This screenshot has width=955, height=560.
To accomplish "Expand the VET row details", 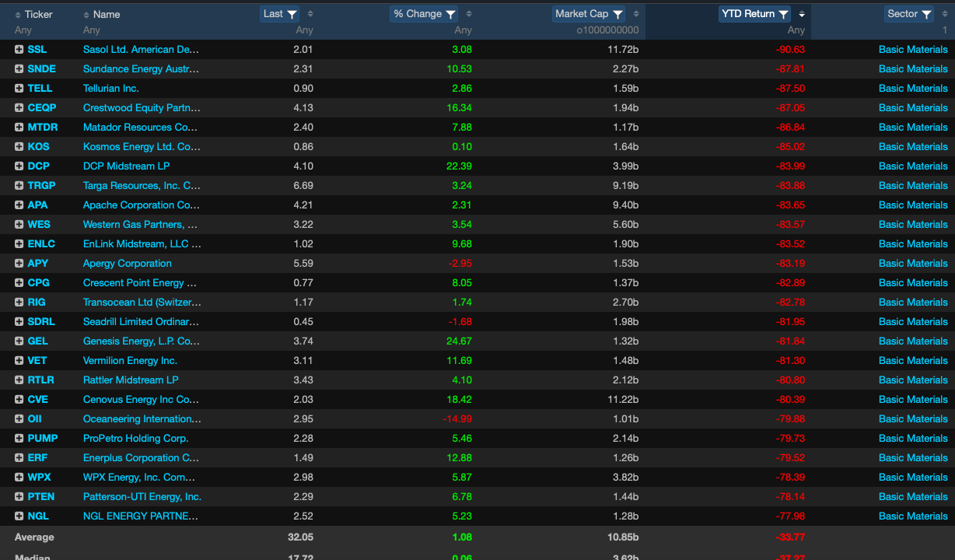I will click(x=19, y=360).
